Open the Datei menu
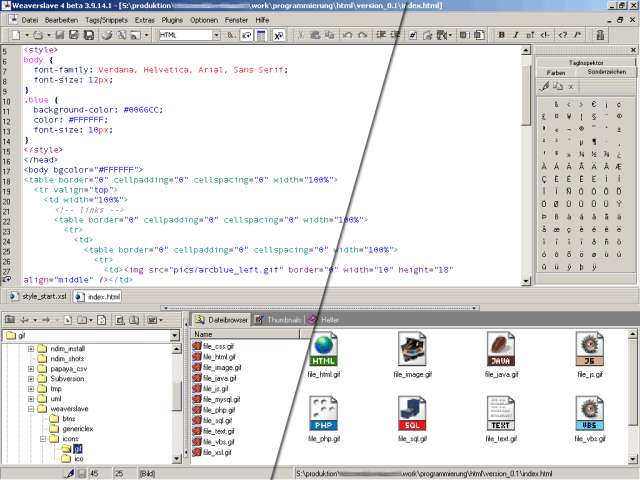 [x=30, y=20]
